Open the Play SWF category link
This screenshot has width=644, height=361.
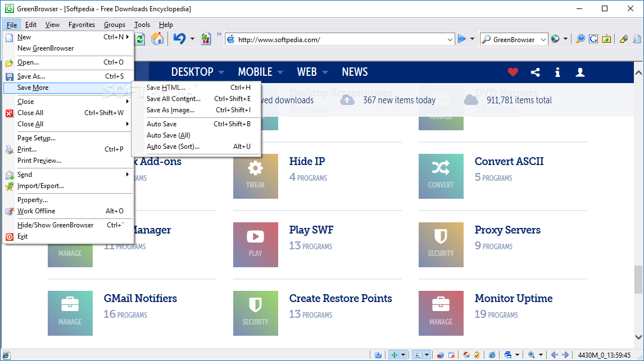coord(311,230)
